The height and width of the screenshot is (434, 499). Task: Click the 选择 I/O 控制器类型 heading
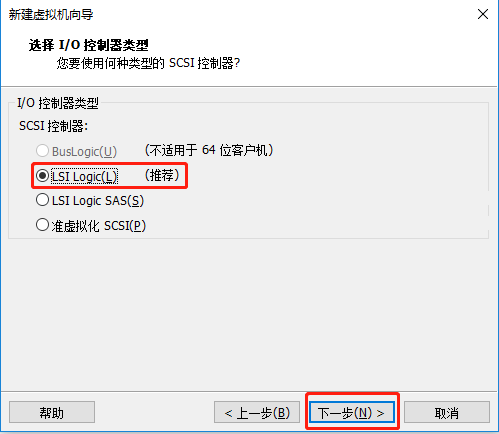tap(88, 45)
